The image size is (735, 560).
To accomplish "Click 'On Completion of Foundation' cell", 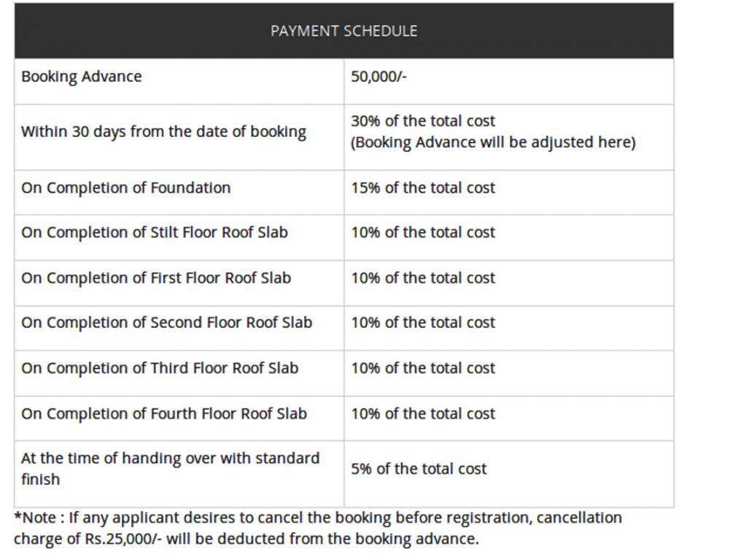I will tap(125, 188).
